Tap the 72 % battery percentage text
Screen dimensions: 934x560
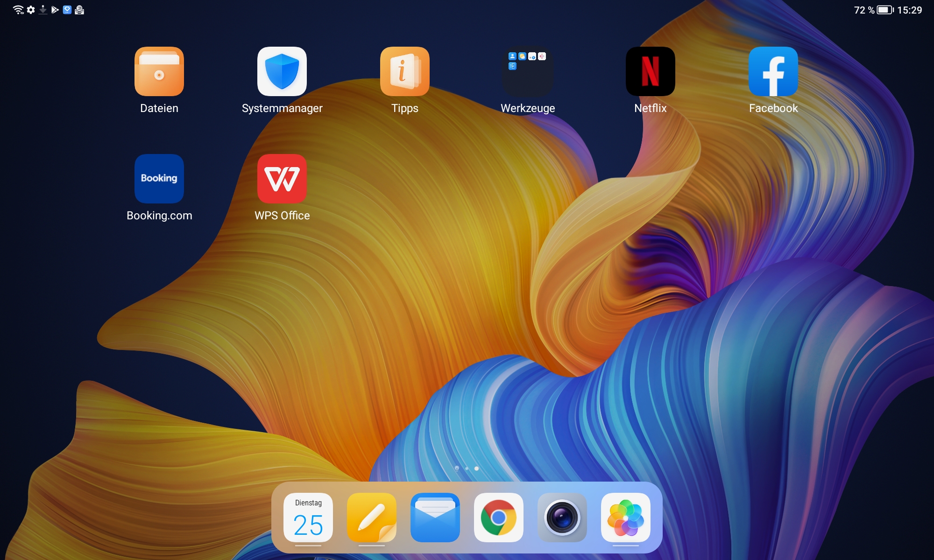pos(864,10)
